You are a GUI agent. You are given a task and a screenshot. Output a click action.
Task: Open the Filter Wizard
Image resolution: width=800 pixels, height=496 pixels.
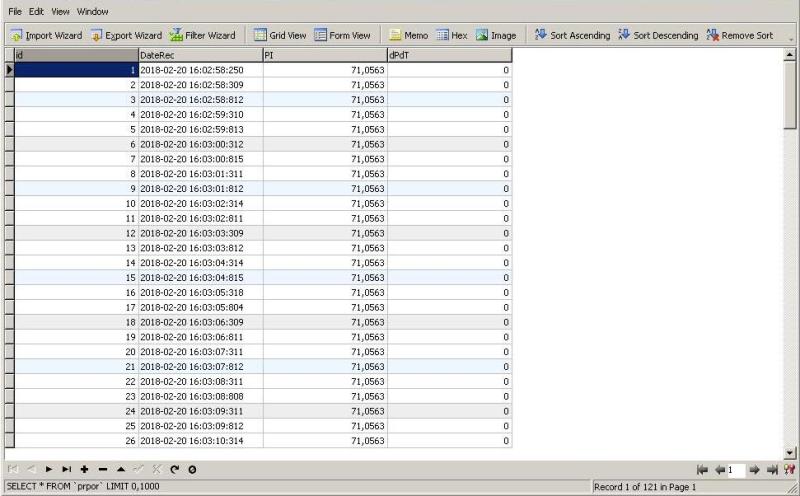pyautogui.click(x=202, y=35)
